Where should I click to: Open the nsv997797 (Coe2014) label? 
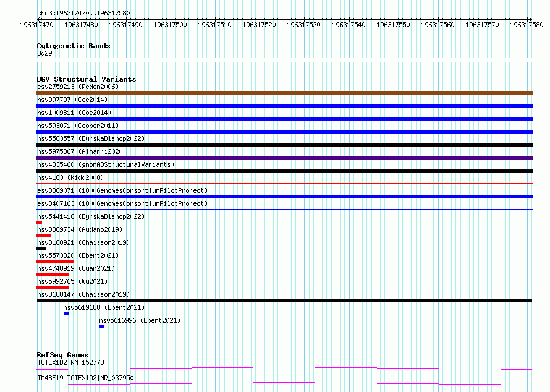[72, 100]
